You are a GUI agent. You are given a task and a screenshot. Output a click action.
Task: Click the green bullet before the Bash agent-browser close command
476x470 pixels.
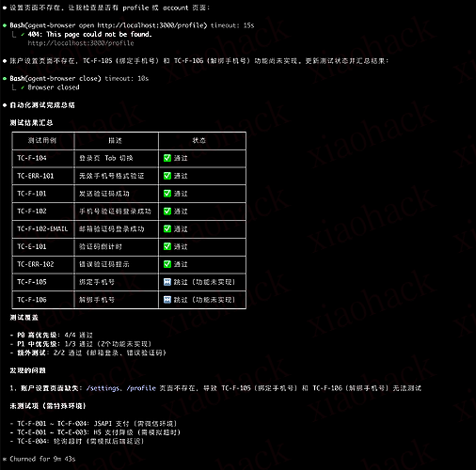[5, 78]
